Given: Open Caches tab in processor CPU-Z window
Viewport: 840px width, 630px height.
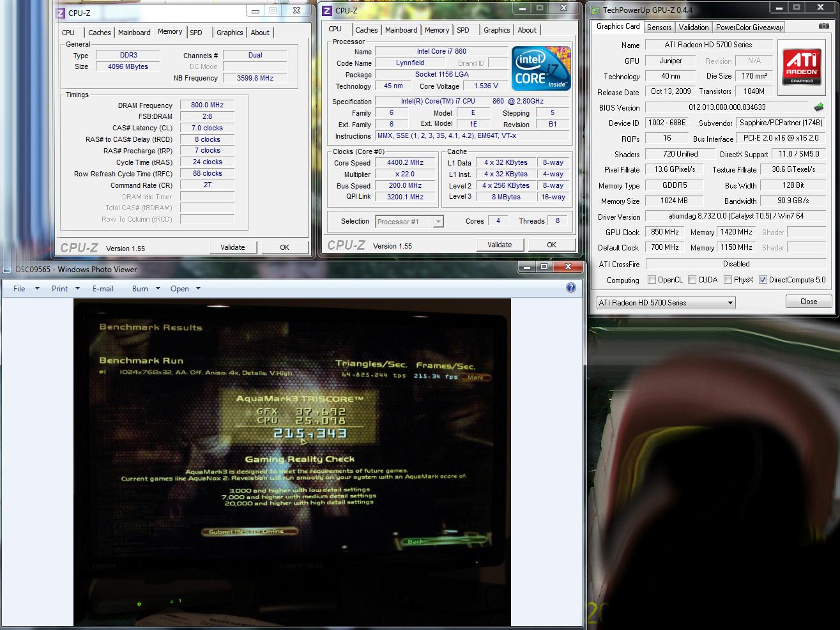Looking at the screenshot, I should 366,30.
